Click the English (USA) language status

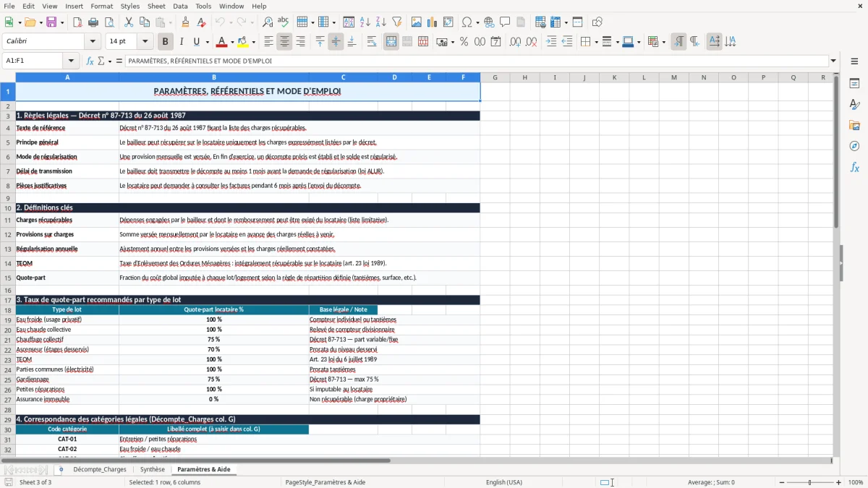[504, 482]
